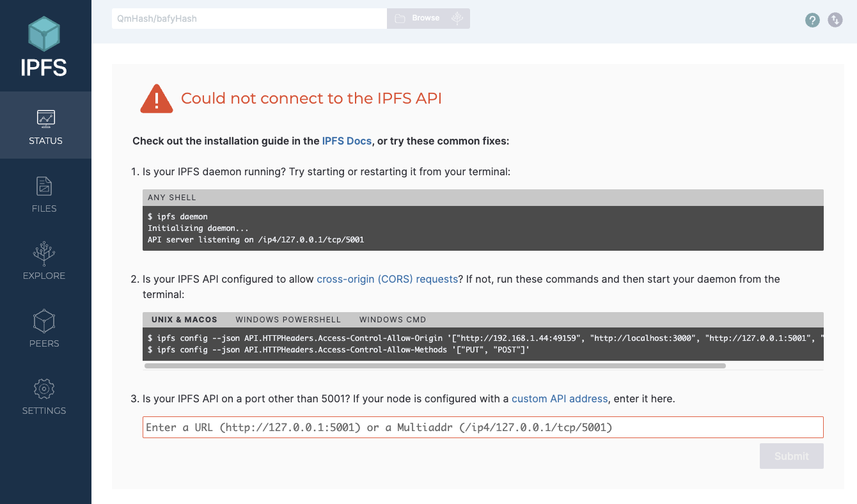Screen dimensions: 857x504
Task: Open the Status page icon
Action: (x=45, y=118)
